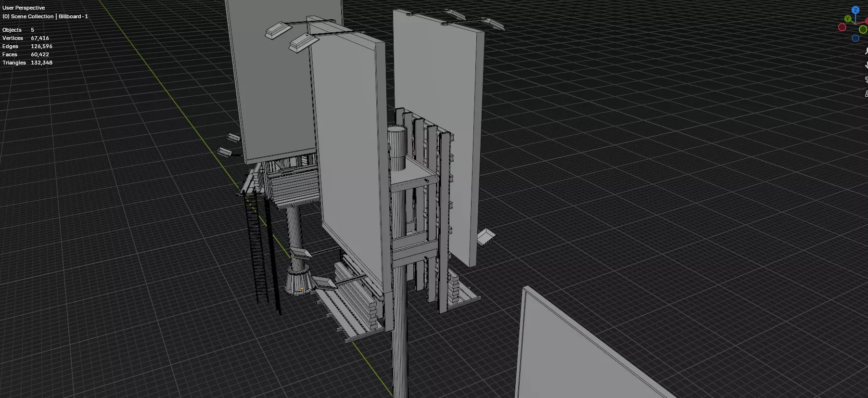
Task: Click the green Y axis gizmo handle
Action: click(x=848, y=19)
